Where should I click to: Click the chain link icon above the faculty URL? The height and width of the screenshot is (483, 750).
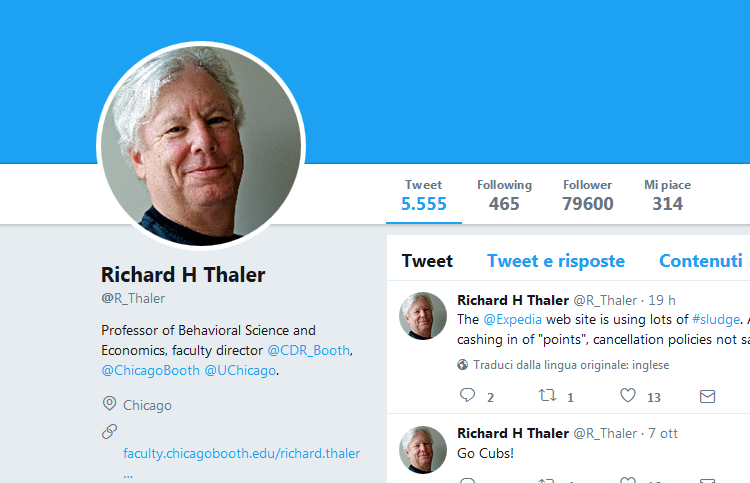point(110,431)
